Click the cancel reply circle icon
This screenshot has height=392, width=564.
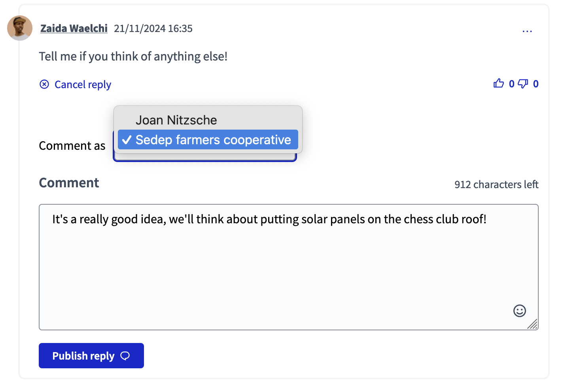tap(44, 84)
